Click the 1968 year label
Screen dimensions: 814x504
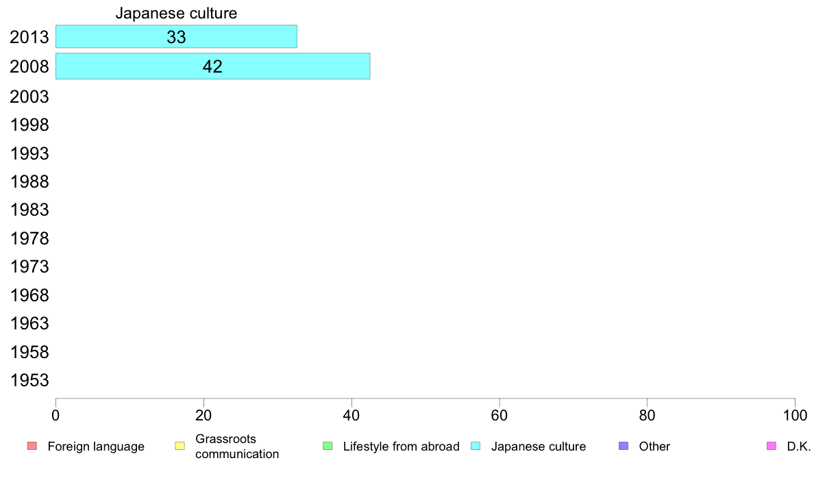pos(29,295)
